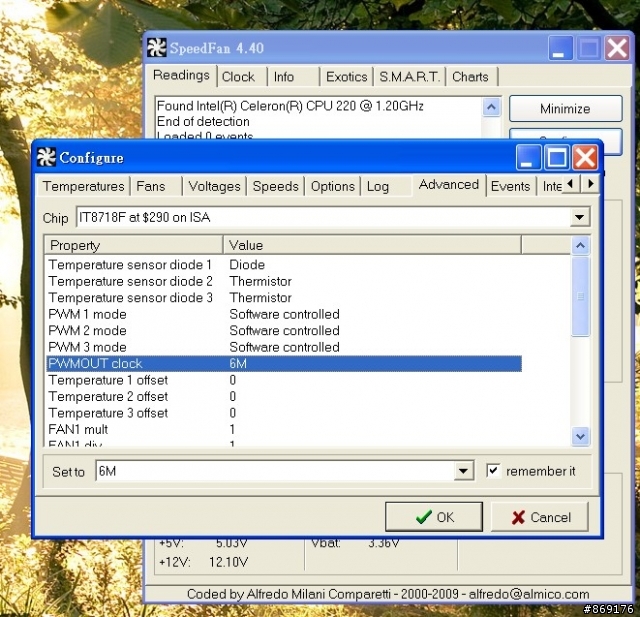This screenshot has width=640, height=617.
Task: Click the SpeedFan fan icon in Configure title bar
Action: click(x=46, y=158)
